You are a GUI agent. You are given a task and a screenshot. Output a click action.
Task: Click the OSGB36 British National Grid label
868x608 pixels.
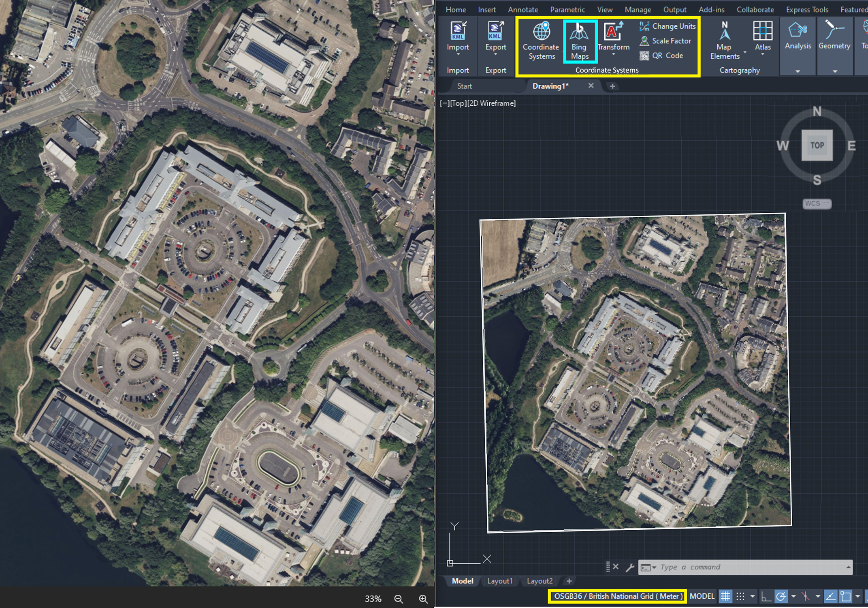coord(618,596)
